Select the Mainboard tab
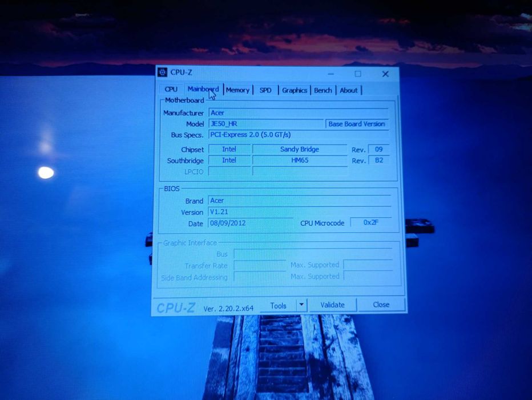Image resolution: width=532 pixels, height=400 pixels. coord(203,89)
